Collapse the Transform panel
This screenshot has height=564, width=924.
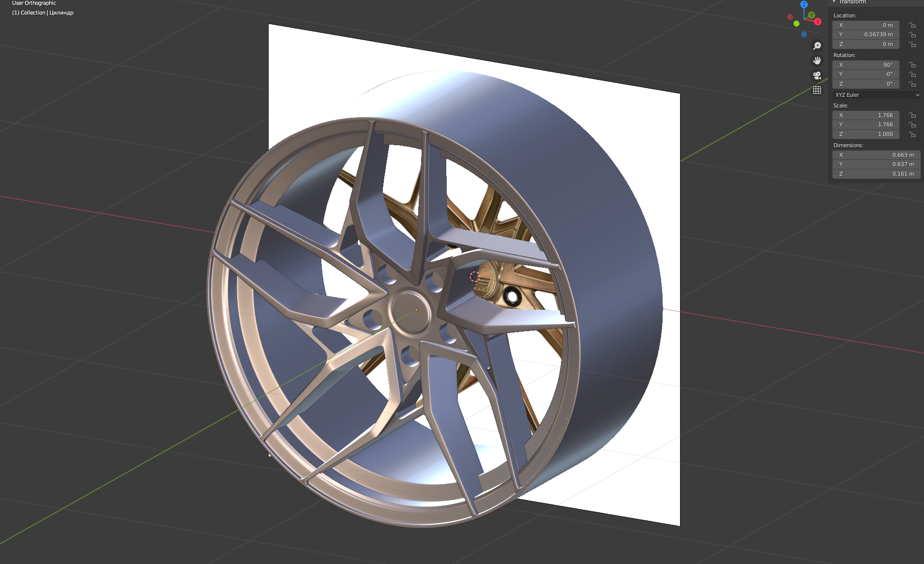coord(834,2)
